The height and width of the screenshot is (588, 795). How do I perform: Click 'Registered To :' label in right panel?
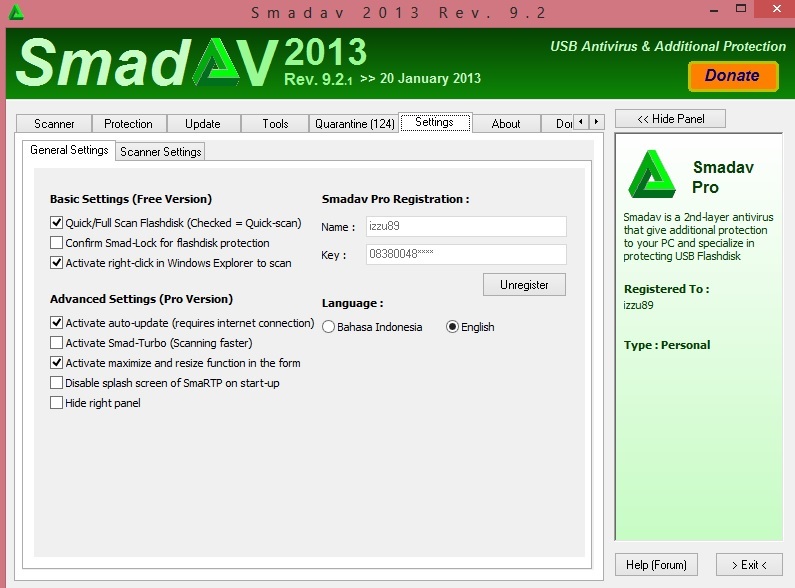click(x=666, y=289)
